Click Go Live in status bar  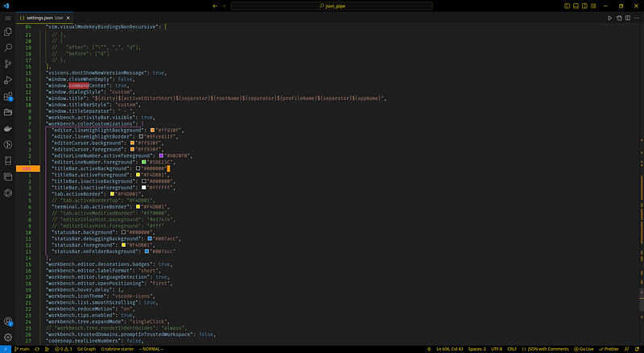pos(584,349)
